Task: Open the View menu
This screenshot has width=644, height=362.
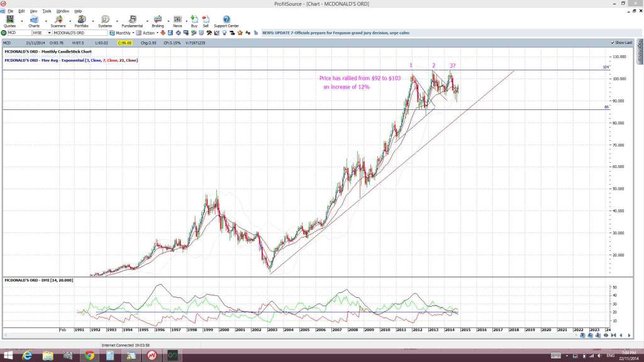Action: pos(33,11)
